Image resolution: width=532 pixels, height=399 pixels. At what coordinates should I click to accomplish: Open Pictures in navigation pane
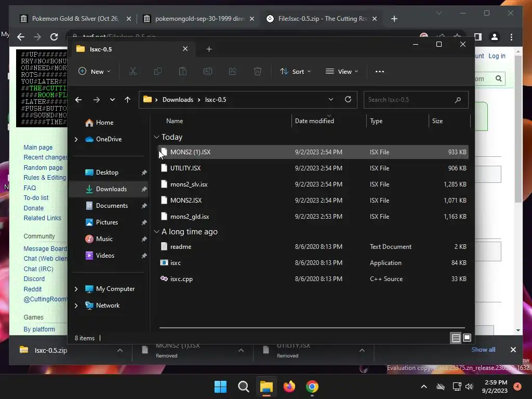[x=107, y=222]
